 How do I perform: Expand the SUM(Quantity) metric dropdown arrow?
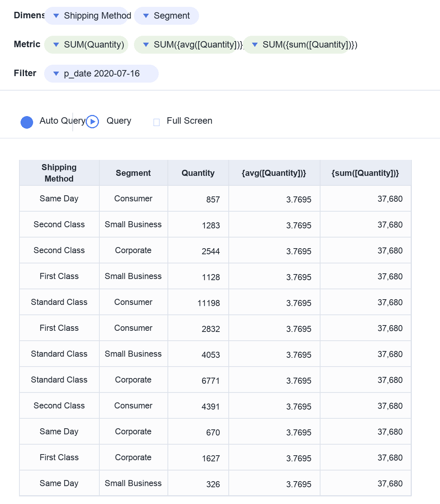pos(56,45)
